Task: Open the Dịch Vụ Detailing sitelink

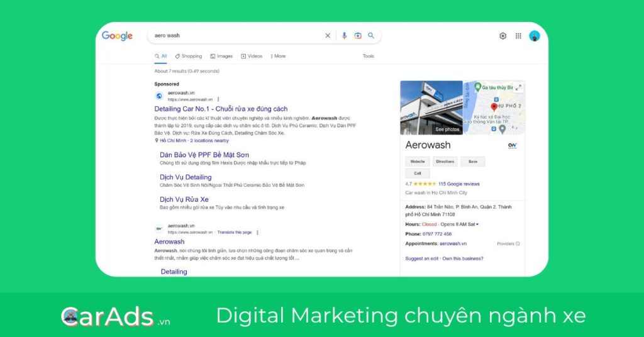Action: [186, 177]
